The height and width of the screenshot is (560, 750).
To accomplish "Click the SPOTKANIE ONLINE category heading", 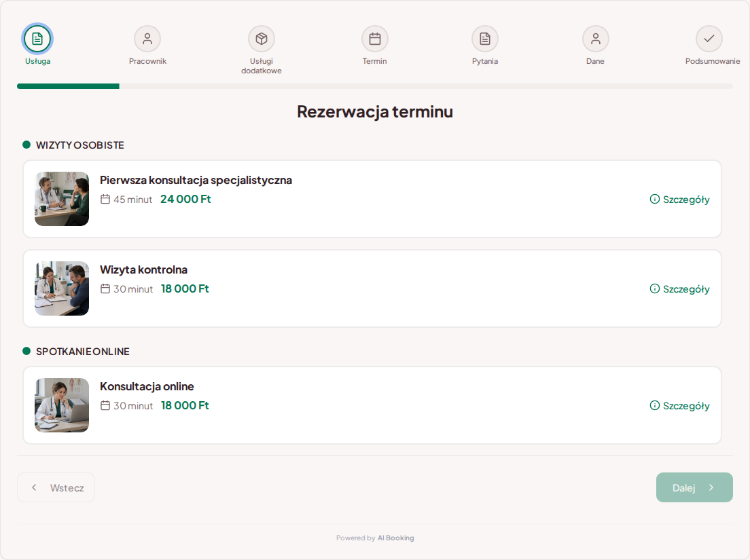I will tap(83, 352).
